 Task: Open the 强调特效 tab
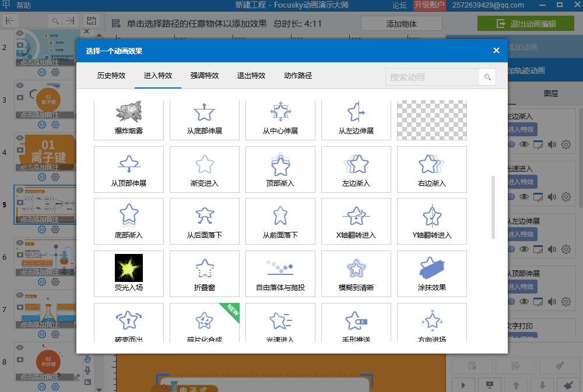click(x=205, y=76)
